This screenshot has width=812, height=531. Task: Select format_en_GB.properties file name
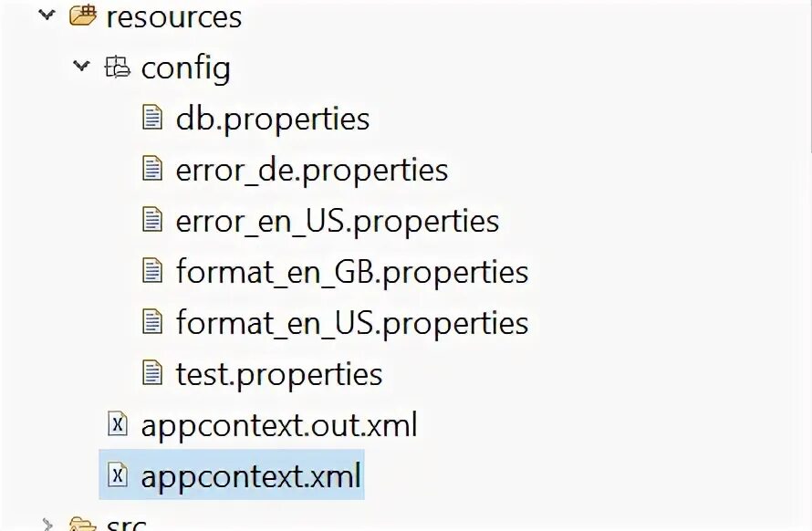(x=351, y=272)
